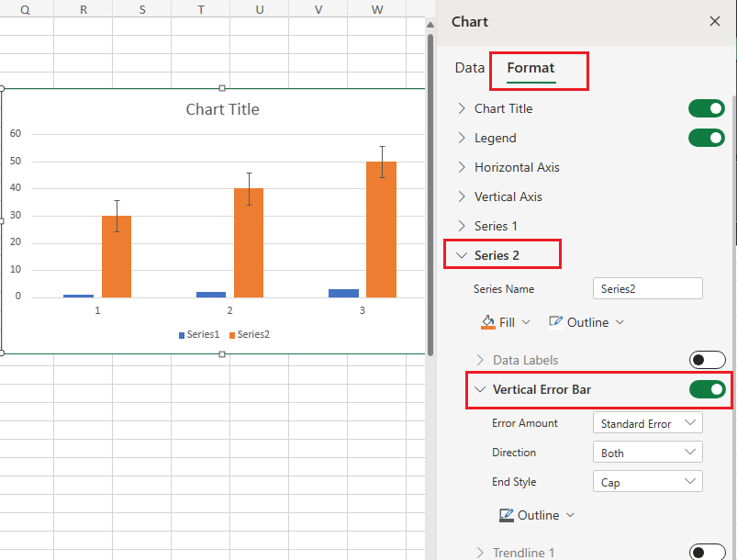Click the vertical axis label 60
This screenshot has width=737, height=560.
point(15,133)
